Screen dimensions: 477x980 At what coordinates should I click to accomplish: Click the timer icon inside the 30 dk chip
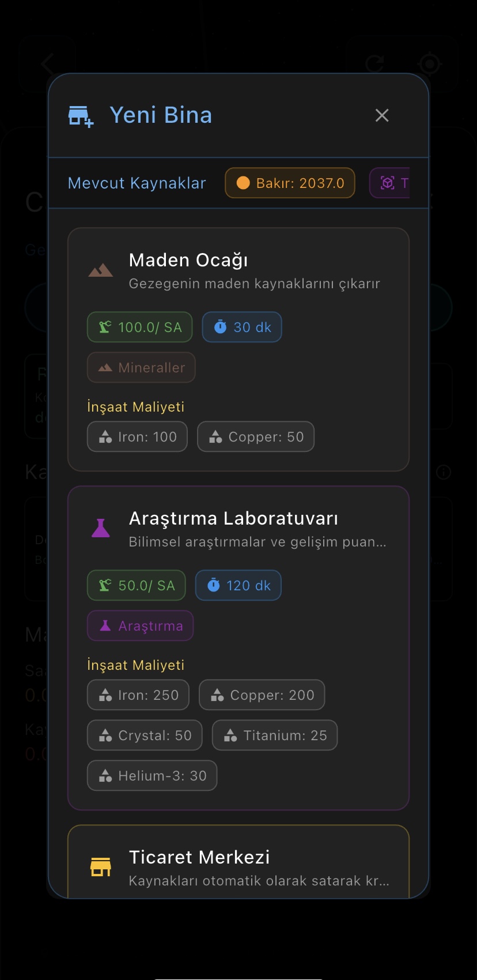point(222,327)
